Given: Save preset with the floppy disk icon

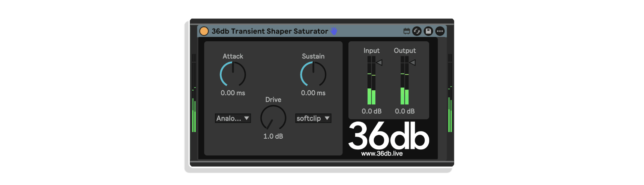Looking at the screenshot, I should pyautogui.click(x=428, y=31).
